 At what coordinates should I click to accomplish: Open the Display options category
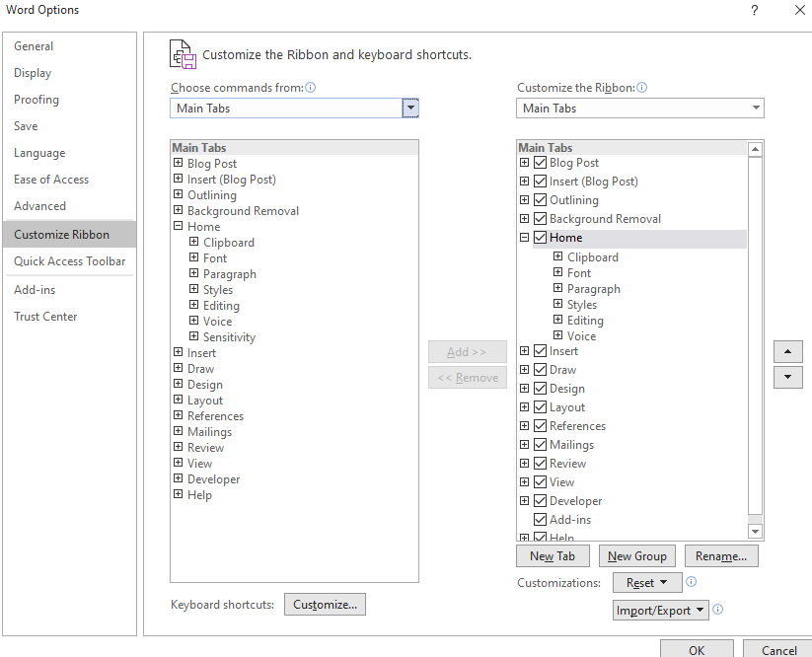coord(69,73)
